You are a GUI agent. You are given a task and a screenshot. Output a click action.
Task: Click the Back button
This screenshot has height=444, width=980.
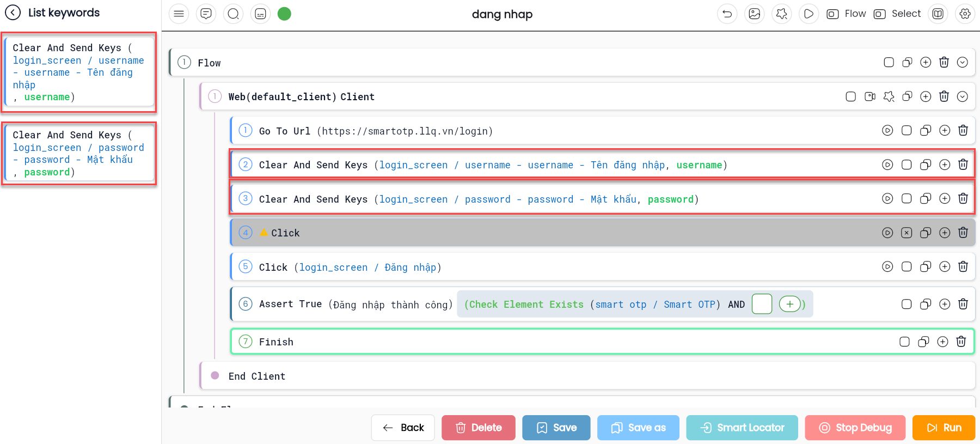click(403, 428)
